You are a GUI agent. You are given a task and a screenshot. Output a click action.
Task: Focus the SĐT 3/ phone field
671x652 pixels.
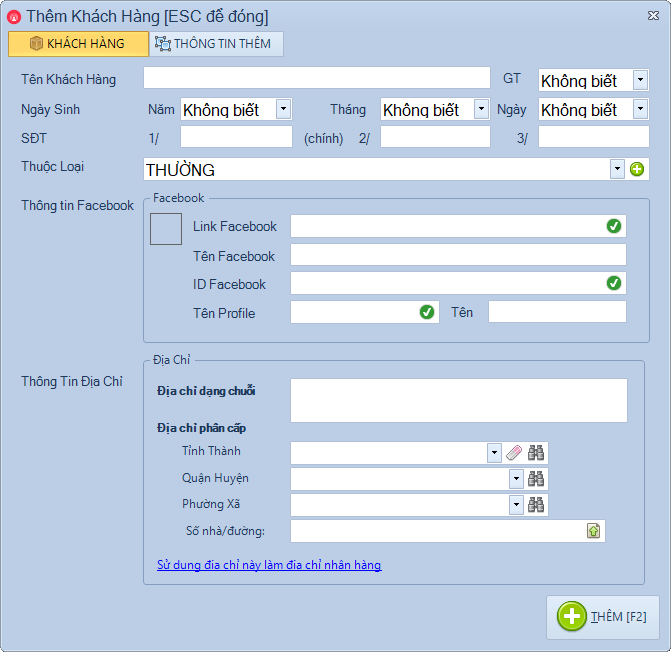pos(594,137)
